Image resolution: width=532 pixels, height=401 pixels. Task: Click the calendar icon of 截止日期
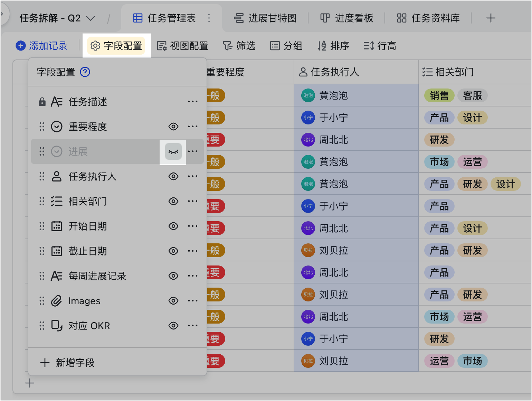[57, 251]
